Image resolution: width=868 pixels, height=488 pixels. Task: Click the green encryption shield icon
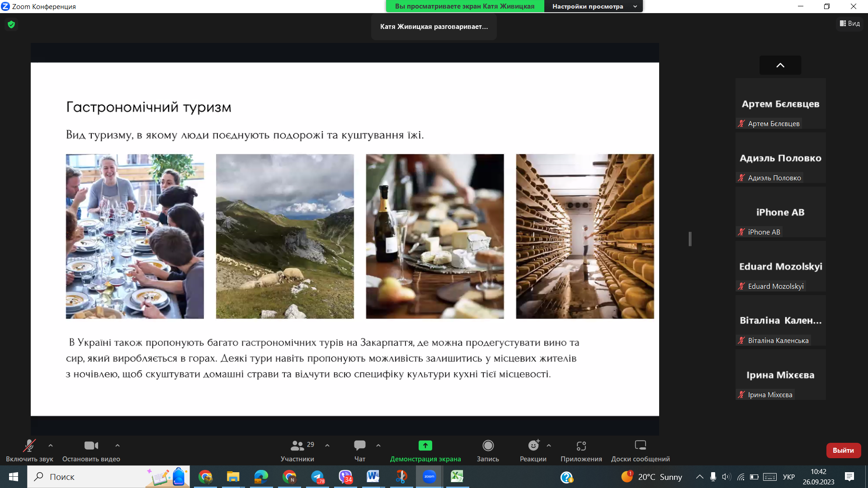point(11,24)
